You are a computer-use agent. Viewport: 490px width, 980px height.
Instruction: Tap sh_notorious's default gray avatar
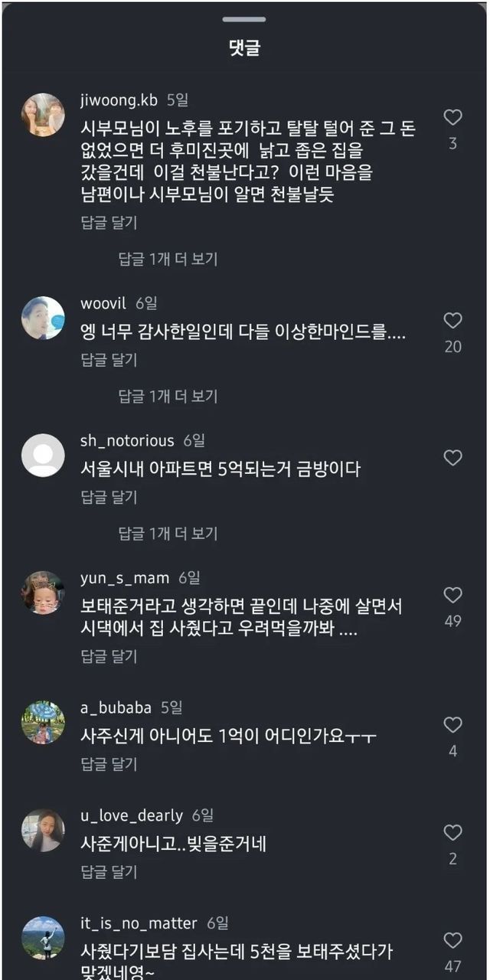coord(43,456)
